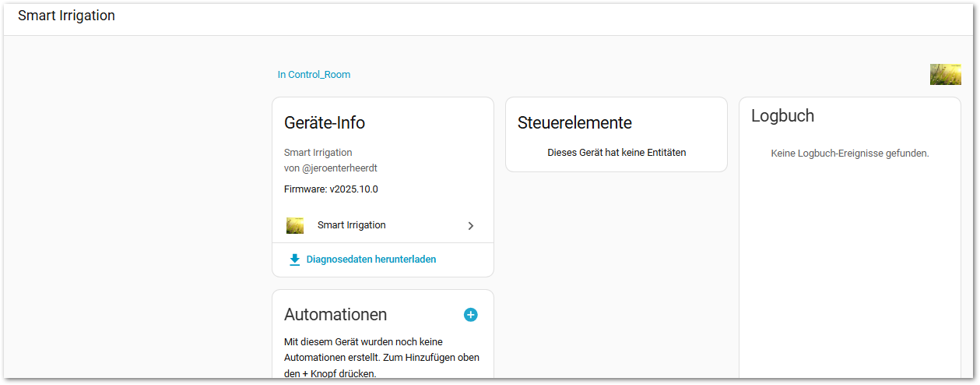
Task: Click the Keine Logbuch-Ereignisse gefunden message
Action: pos(850,154)
